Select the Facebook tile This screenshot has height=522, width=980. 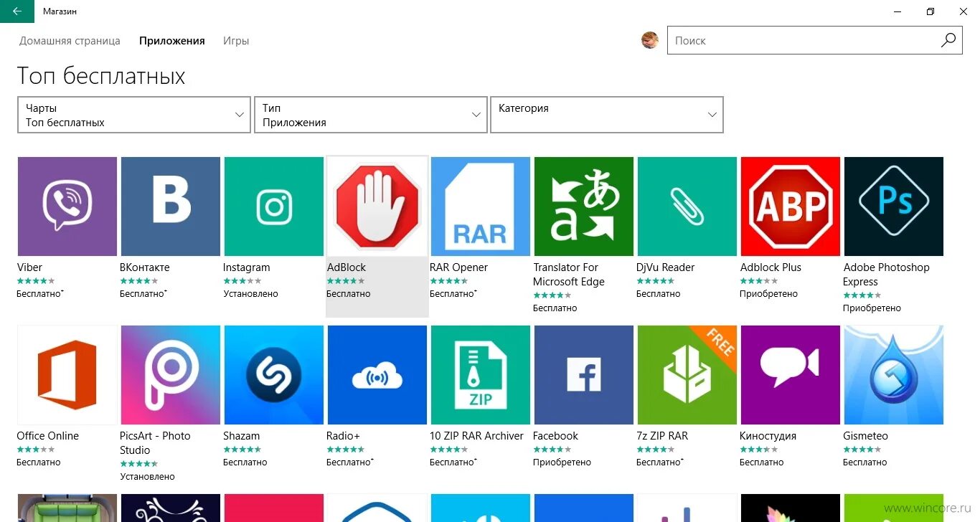click(583, 374)
